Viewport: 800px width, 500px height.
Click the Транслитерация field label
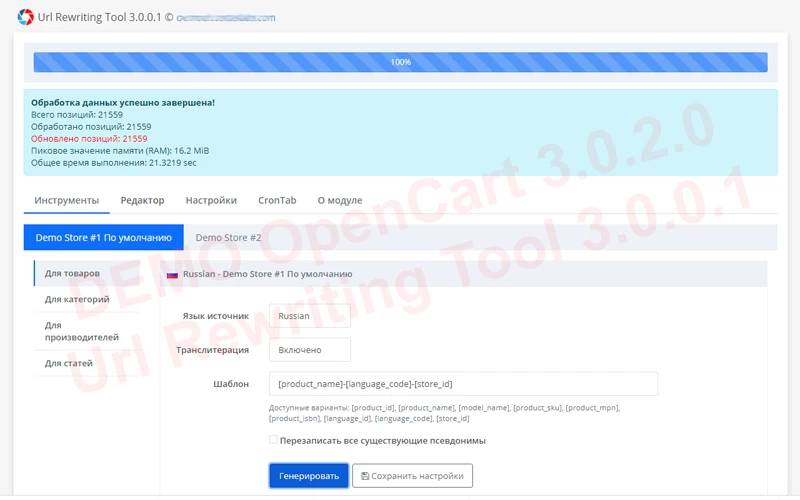[213, 350]
